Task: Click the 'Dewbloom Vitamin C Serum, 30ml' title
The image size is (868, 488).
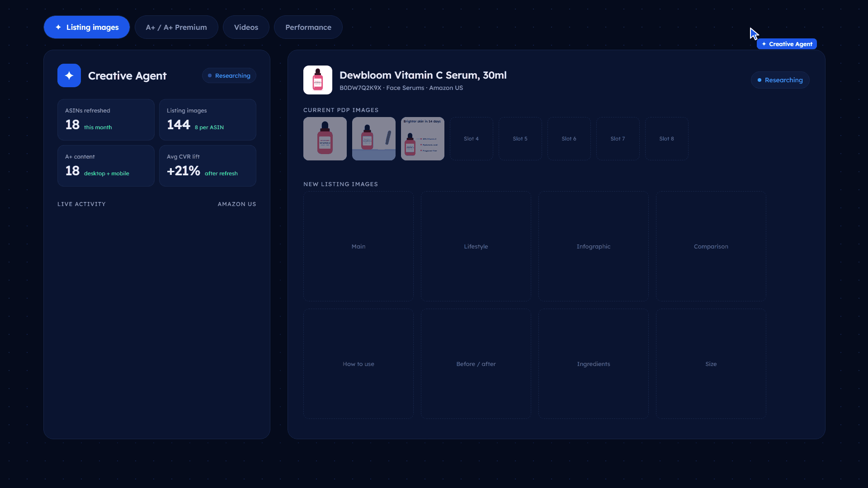Action: [x=423, y=75]
